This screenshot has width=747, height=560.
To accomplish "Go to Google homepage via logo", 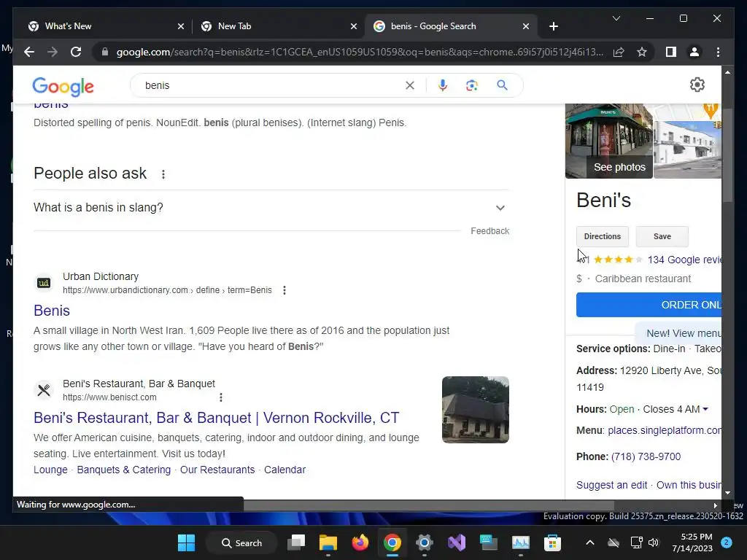I will 63,86.
